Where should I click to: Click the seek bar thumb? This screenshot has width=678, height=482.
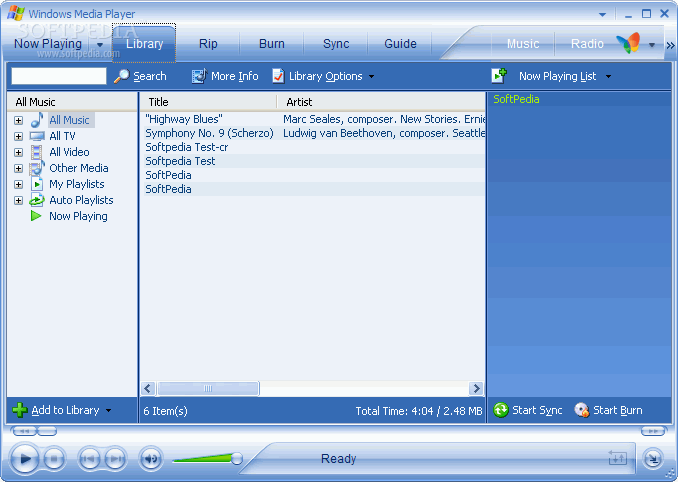[47, 431]
